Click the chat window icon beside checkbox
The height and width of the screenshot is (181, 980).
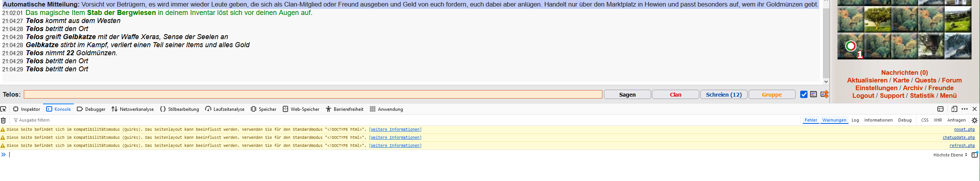click(x=813, y=94)
